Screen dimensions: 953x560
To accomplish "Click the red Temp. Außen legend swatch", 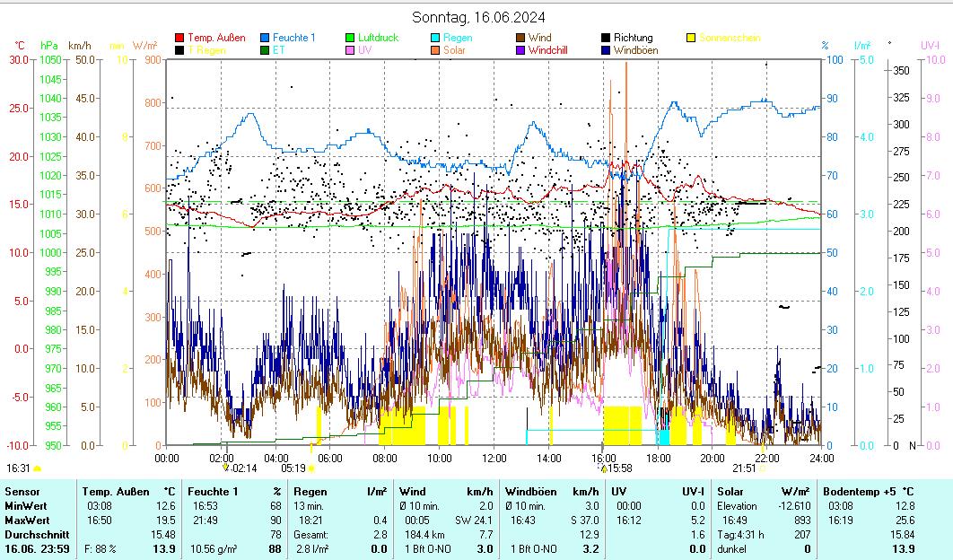I will [x=179, y=38].
